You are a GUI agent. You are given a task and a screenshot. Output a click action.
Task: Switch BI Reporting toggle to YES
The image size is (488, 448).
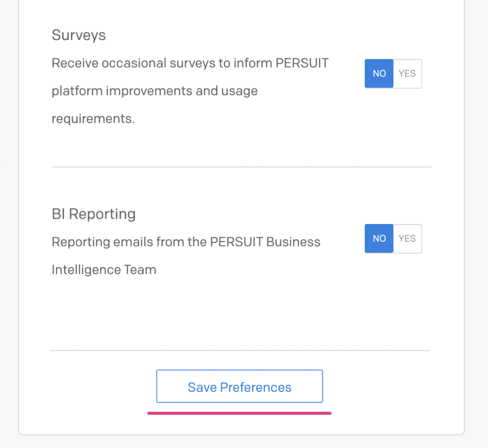click(x=407, y=239)
